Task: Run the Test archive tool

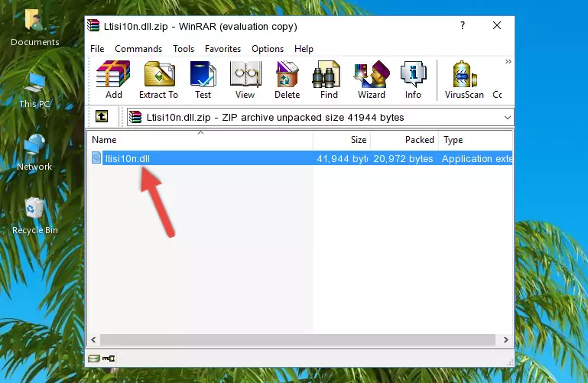Action: coord(203,80)
